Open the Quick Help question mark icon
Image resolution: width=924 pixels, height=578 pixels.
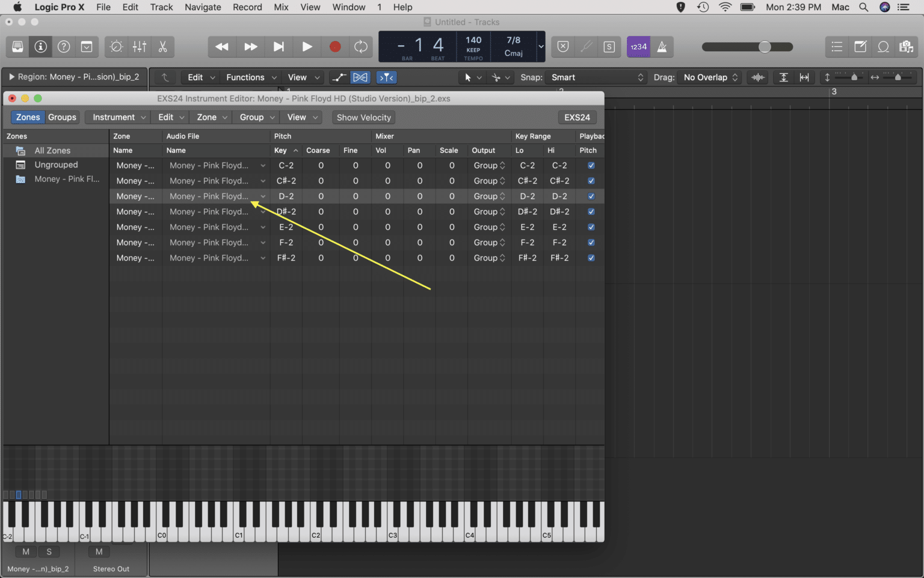tap(63, 46)
